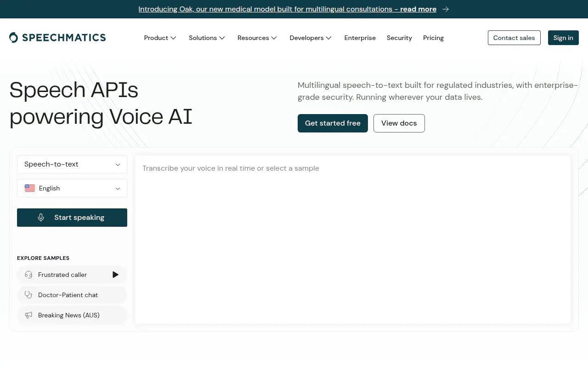Expand the Developers menu chevron
588x368 pixels.
pyautogui.click(x=329, y=38)
